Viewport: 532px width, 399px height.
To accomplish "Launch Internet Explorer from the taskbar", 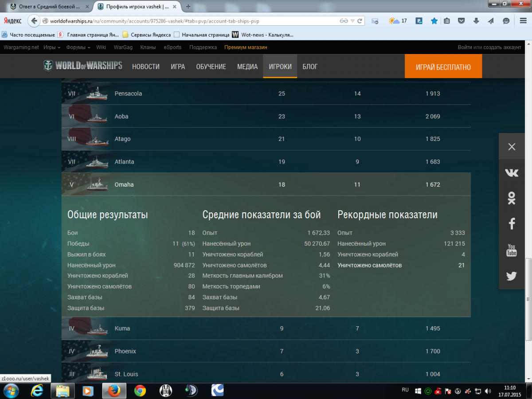I will pyautogui.click(x=38, y=391).
